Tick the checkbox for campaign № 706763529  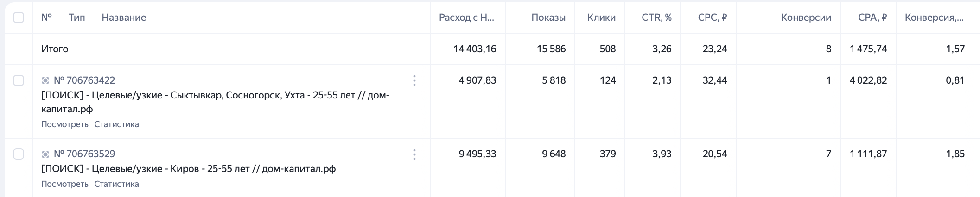pyautogui.click(x=19, y=154)
